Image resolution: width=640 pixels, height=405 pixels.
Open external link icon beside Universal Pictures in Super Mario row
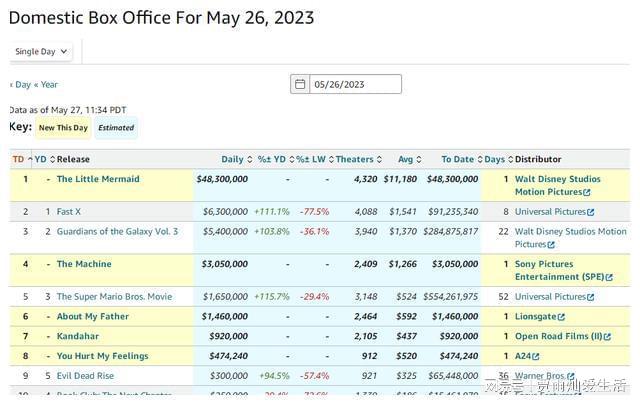tap(590, 297)
